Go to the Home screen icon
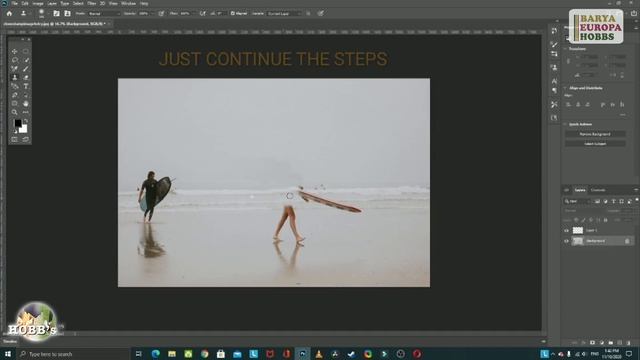640x360 pixels. (9, 13)
